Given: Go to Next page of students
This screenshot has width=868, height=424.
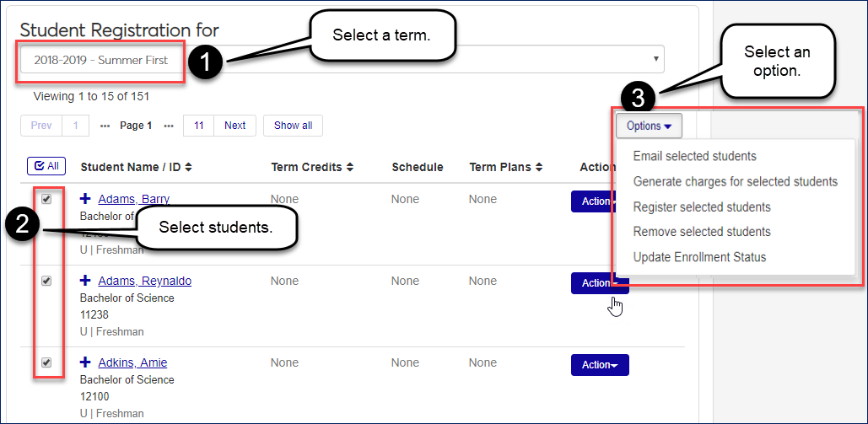Looking at the screenshot, I should pos(235,126).
